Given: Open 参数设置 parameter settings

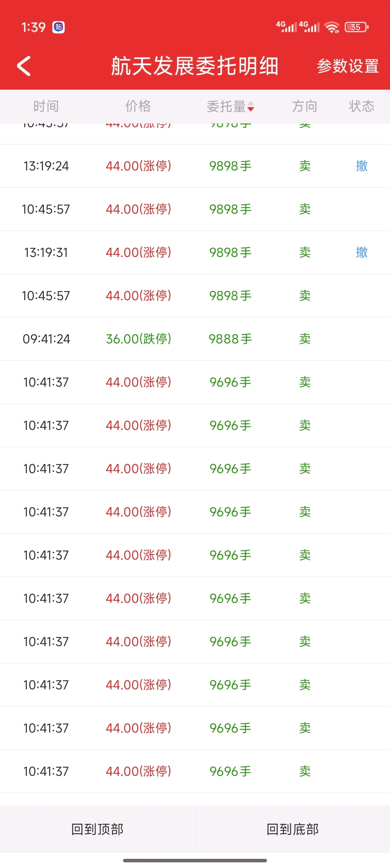Looking at the screenshot, I should pyautogui.click(x=348, y=66).
